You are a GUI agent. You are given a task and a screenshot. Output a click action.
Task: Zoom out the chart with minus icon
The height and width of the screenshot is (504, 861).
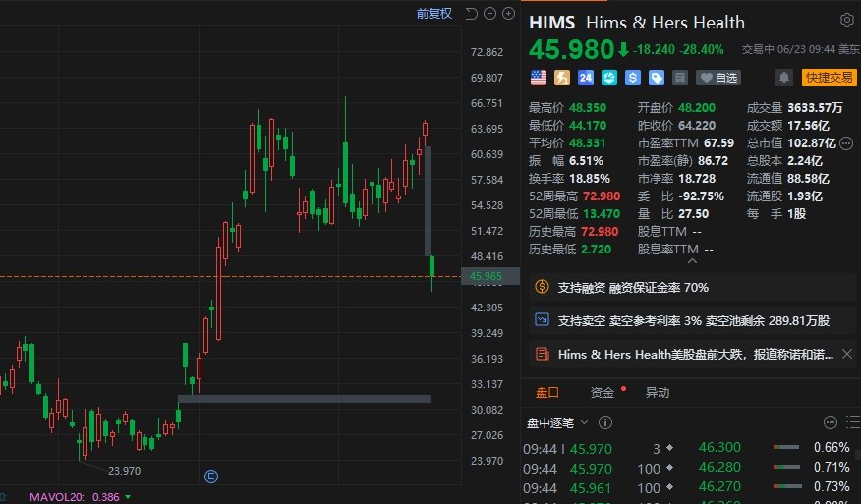(489, 13)
